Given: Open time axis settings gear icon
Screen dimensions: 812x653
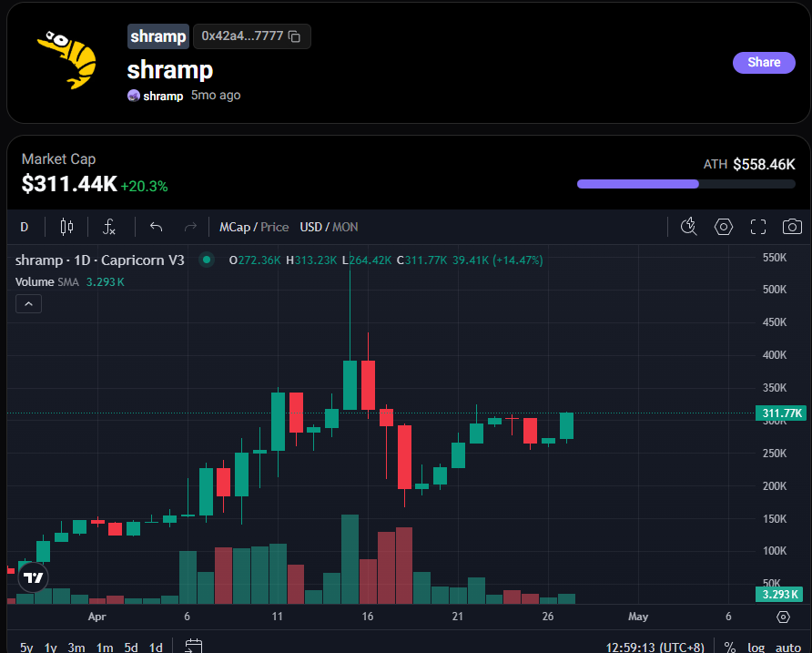Looking at the screenshot, I should [784, 617].
